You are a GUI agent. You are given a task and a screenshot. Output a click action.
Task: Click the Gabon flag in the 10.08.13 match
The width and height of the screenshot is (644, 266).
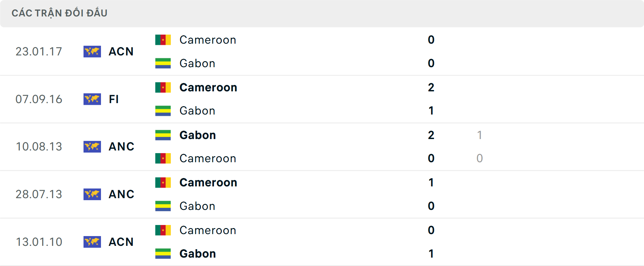(163, 135)
